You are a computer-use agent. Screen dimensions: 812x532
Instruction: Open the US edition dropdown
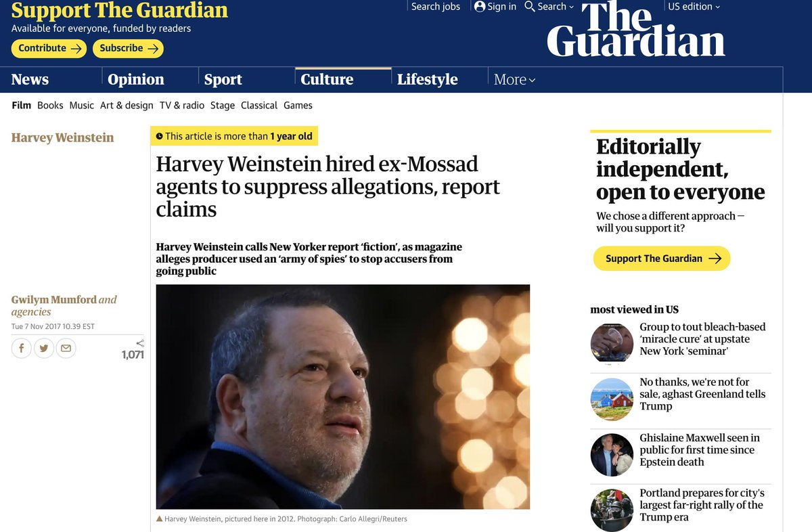point(694,7)
